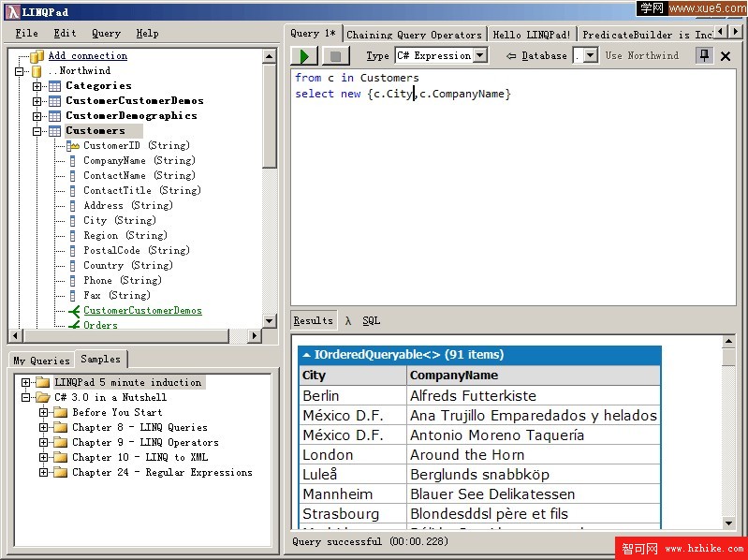Screen dimensions: 748x560
Task: Switch to the PredicateBuilder tab
Action: pyautogui.click(x=646, y=35)
